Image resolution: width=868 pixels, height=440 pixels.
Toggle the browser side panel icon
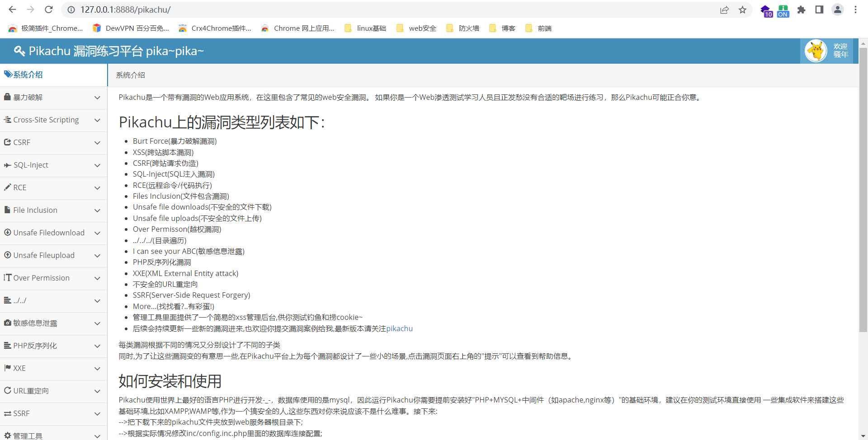click(x=819, y=9)
